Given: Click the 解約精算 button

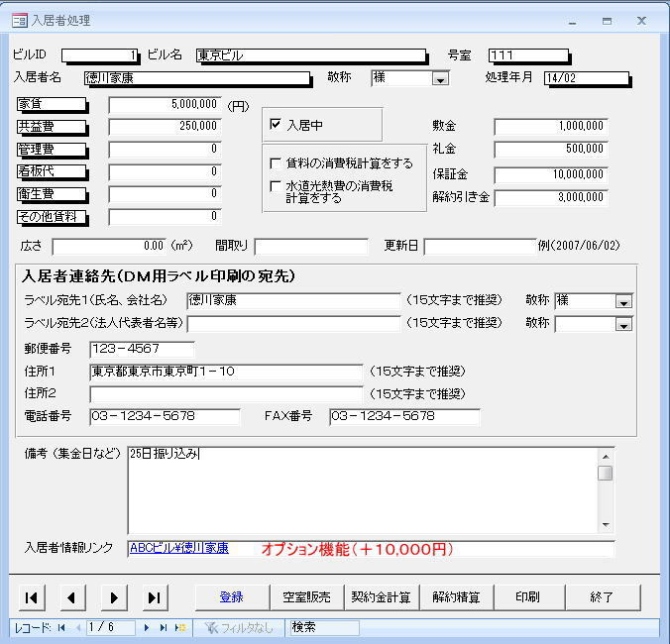Looking at the screenshot, I should [x=456, y=597].
